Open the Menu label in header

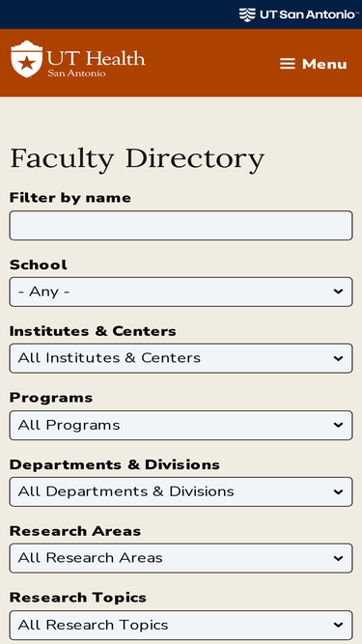point(324,64)
